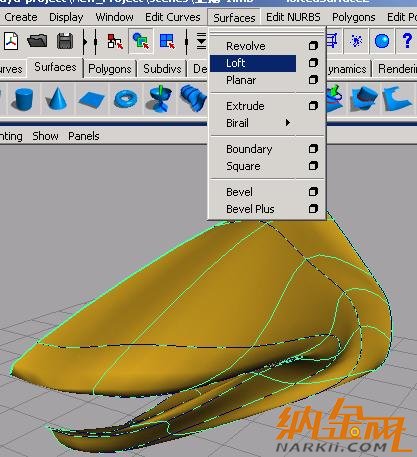Screen dimensions: 417x457
Task: Open the Edit Curves menu
Action: 173,17
